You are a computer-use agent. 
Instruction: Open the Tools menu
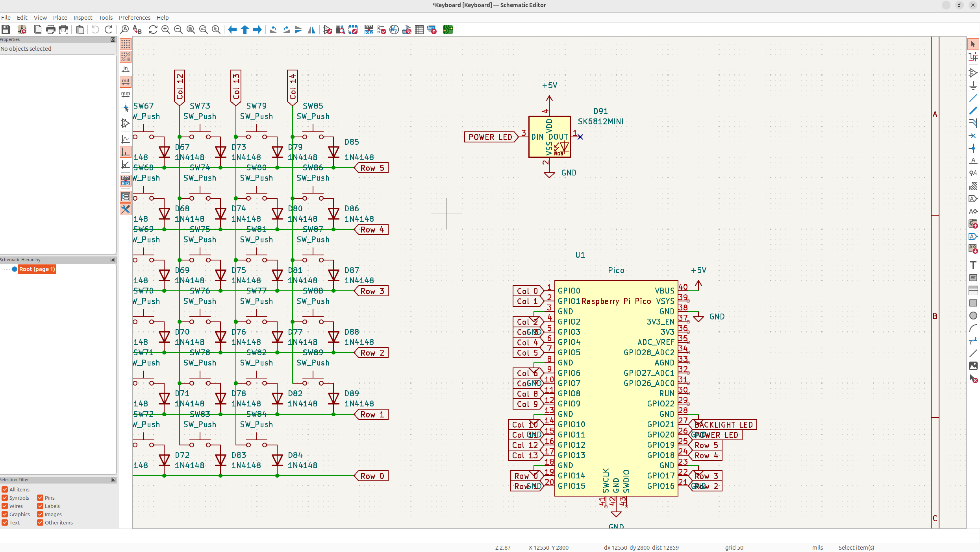(106, 17)
